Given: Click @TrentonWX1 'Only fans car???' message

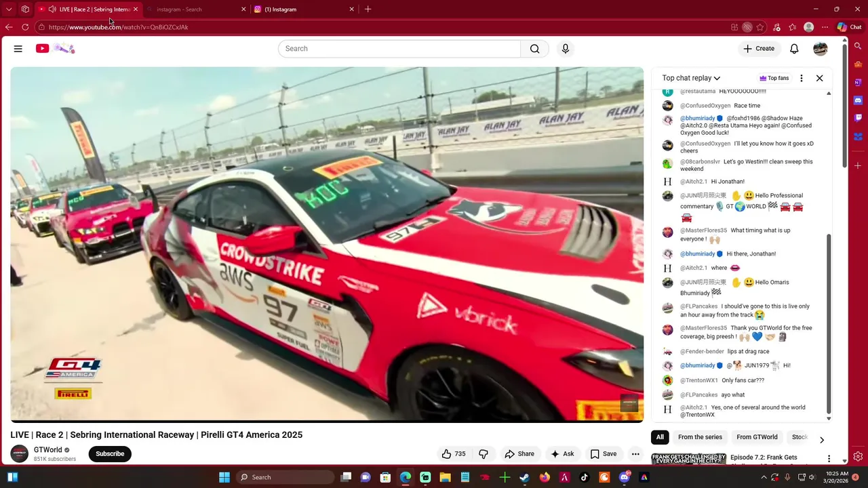Looking at the screenshot, I should coord(743,380).
